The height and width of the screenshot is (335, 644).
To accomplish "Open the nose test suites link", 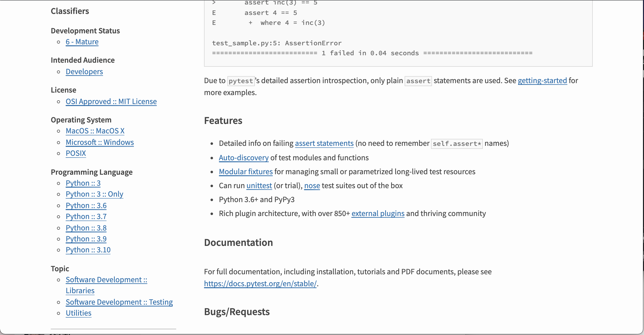I will pos(312,186).
